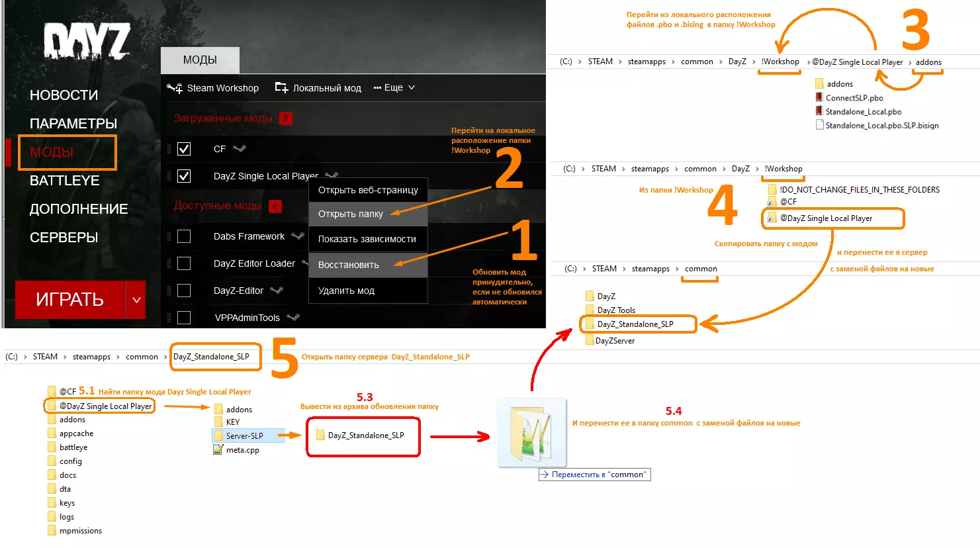Select the Server-SLP folder icon
Image resolution: width=980 pixels, height=548 pixels.
[x=218, y=435]
